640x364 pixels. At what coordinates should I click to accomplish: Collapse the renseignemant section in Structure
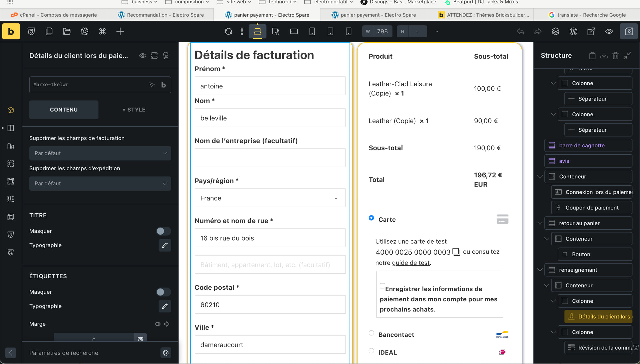point(540,270)
